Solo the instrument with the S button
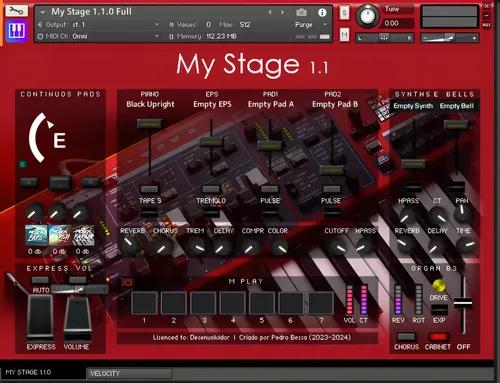The height and width of the screenshot is (383, 500). [344, 13]
